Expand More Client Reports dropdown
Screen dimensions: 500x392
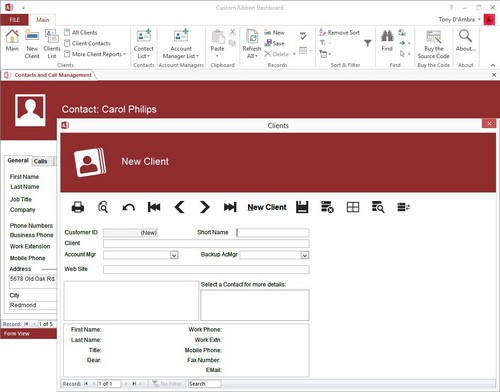(95, 54)
